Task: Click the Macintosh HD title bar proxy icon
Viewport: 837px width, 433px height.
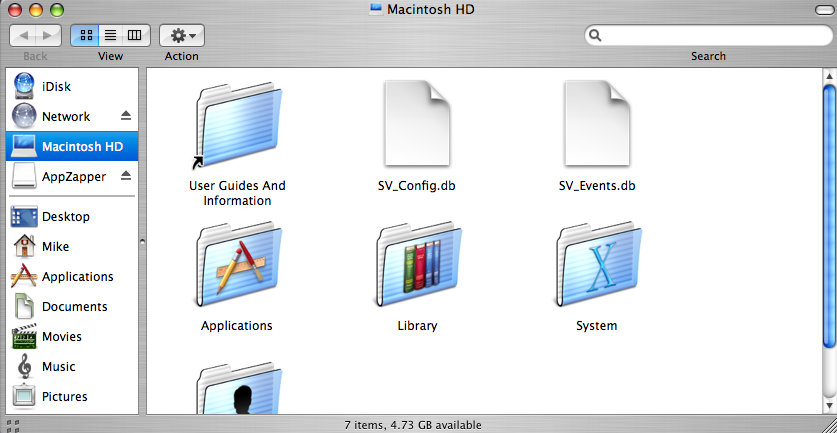Action: 376,9
